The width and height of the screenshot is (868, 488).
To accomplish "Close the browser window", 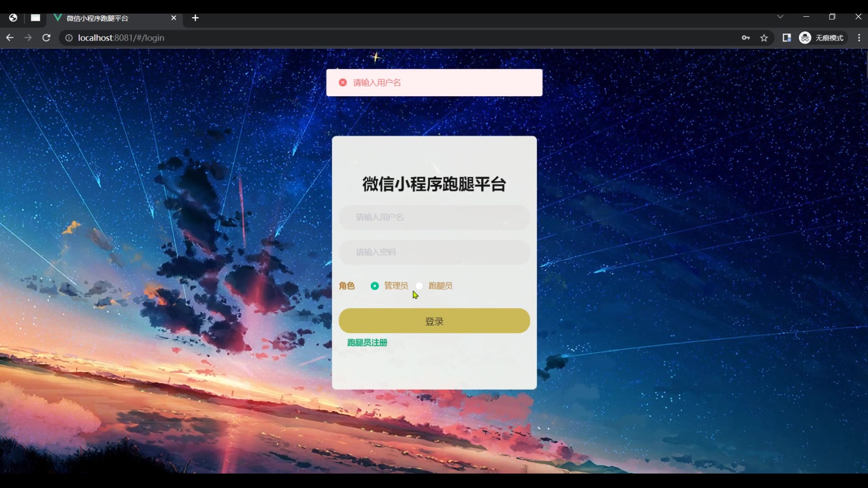I will 858,17.
